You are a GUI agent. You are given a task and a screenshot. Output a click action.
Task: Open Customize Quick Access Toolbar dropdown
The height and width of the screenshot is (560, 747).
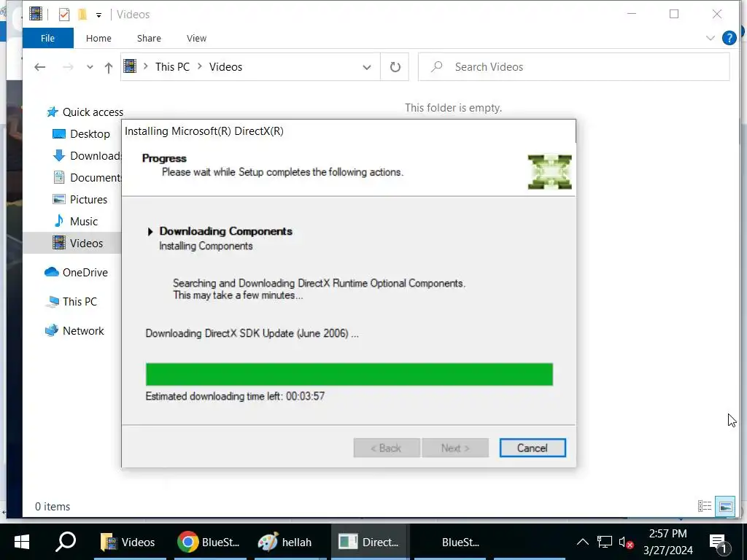click(x=98, y=15)
